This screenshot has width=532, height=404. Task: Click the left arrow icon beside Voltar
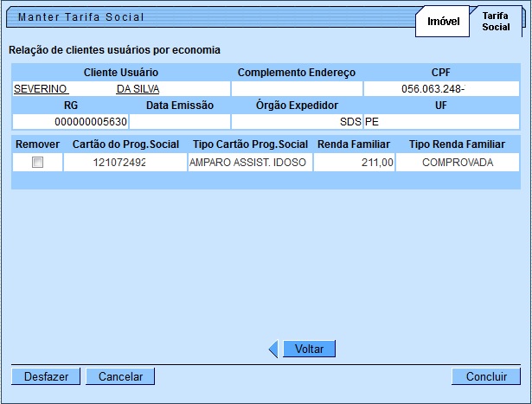click(x=273, y=349)
